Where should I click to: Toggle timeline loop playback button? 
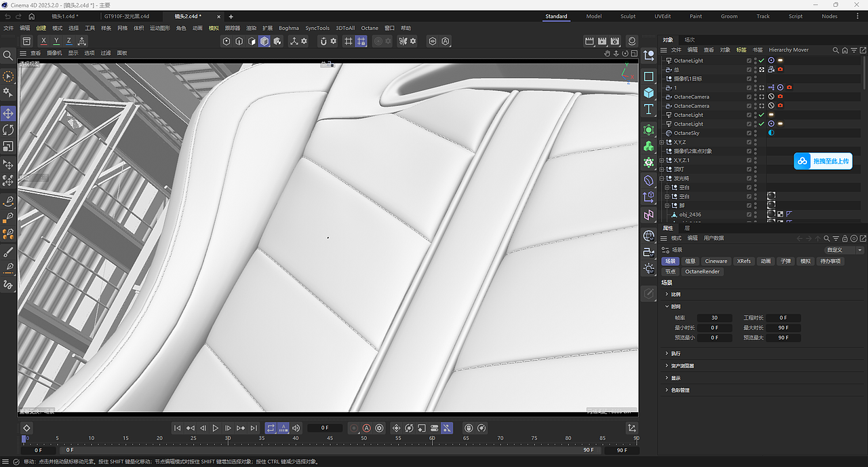[271, 428]
